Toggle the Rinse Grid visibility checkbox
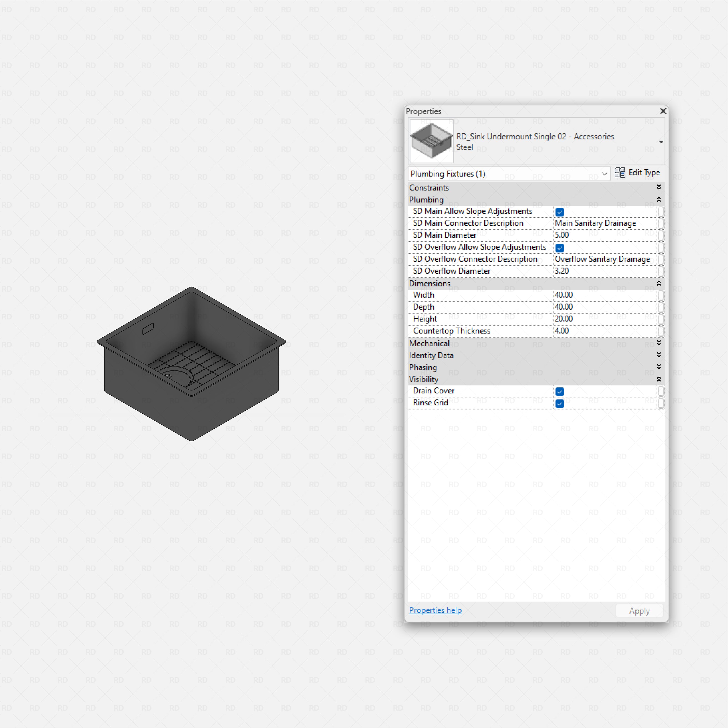 [560, 404]
